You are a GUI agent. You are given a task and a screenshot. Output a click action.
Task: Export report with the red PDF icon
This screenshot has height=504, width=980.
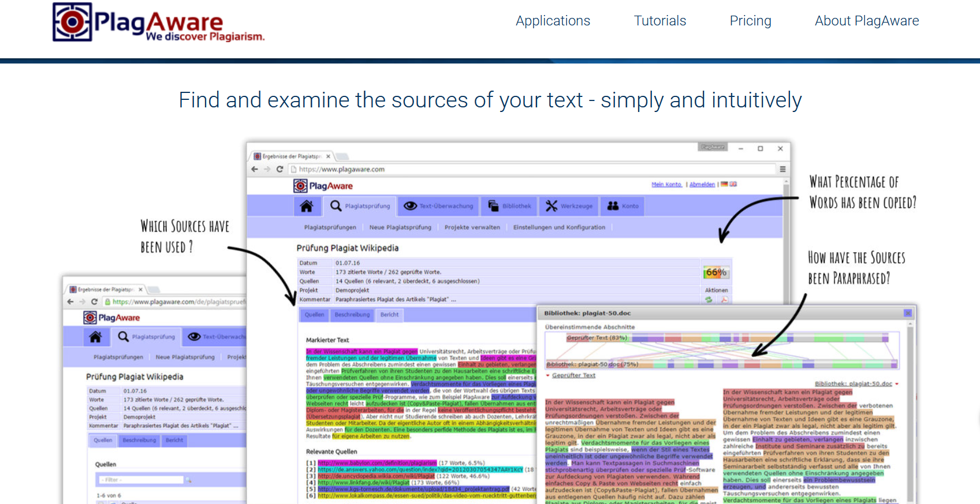click(724, 300)
